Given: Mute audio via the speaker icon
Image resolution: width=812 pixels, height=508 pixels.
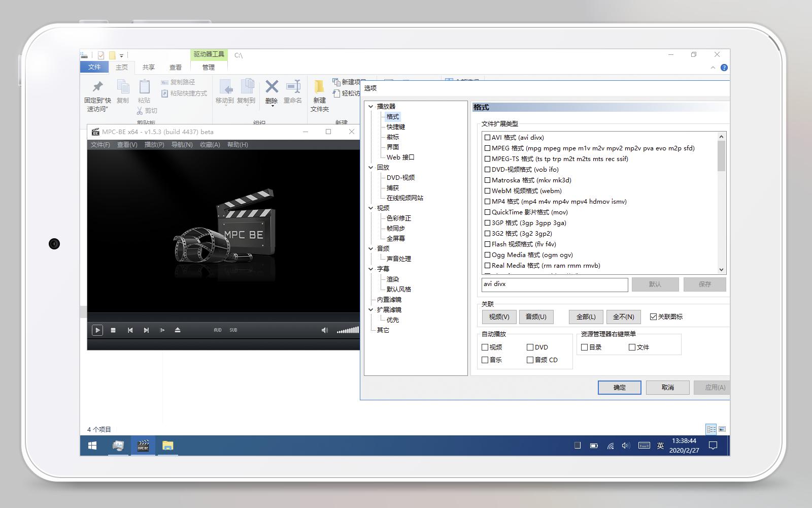Looking at the screenshot, I should coord(325,330).
